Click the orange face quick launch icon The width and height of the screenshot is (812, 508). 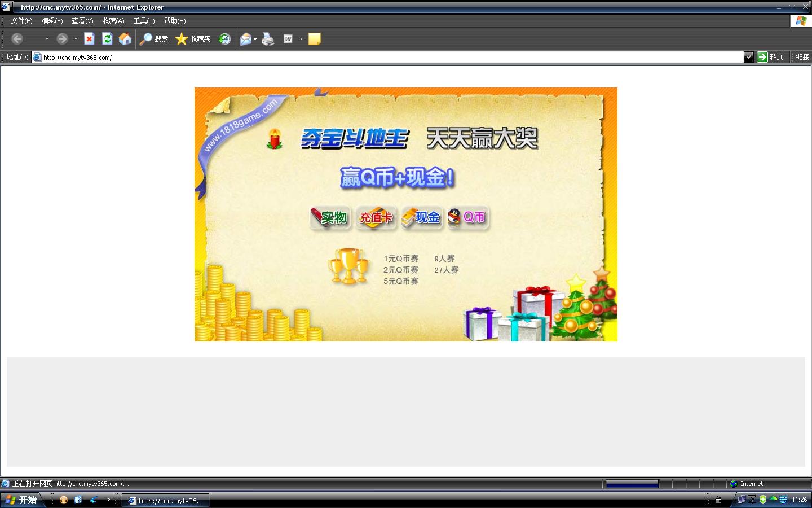tap(64, 500)
